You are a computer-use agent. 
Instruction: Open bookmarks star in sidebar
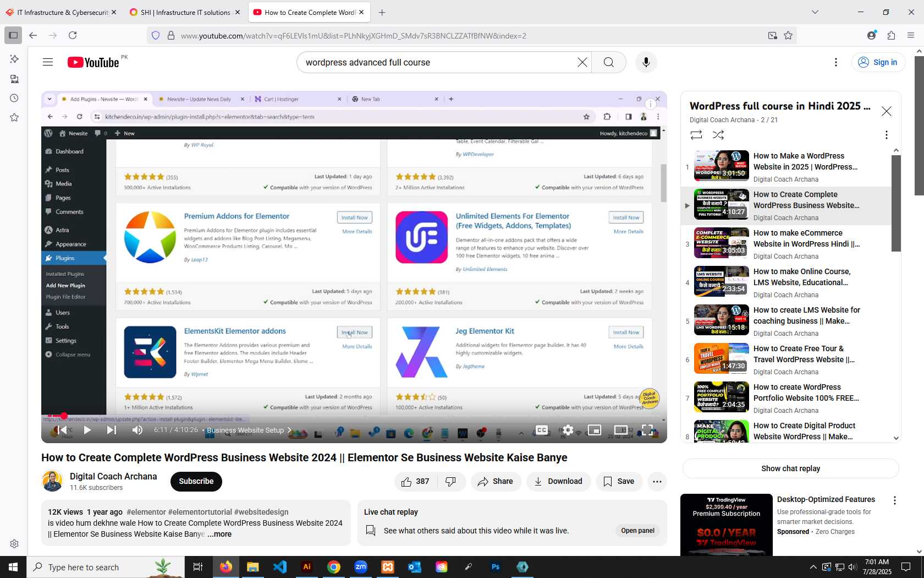point(14,117)
